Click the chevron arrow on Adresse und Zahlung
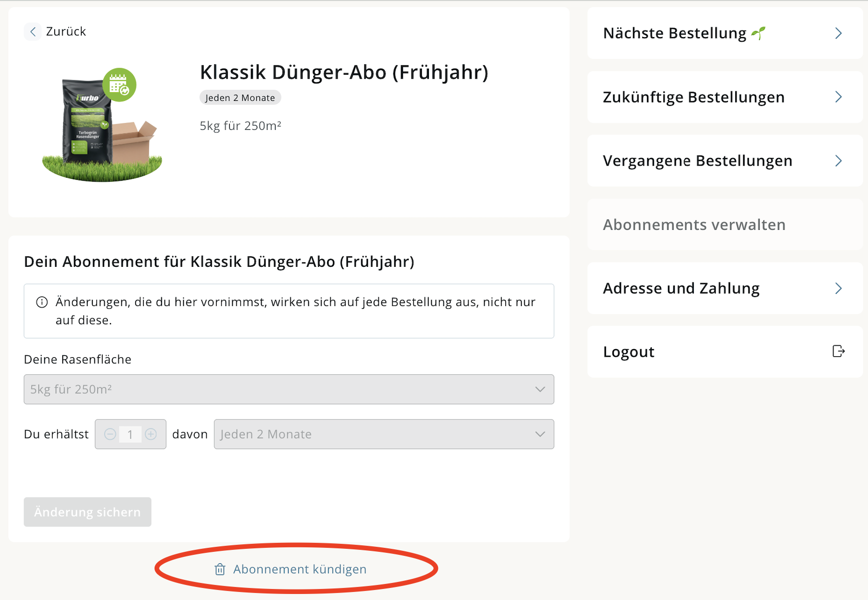 pos(838,288)
